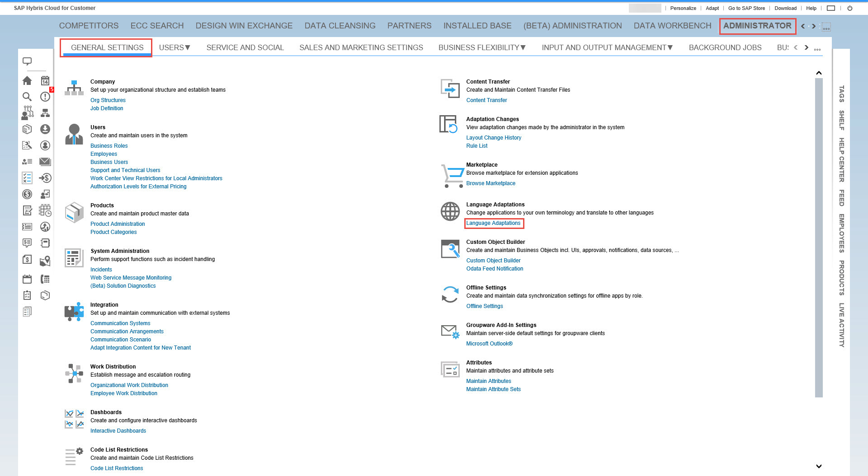Click the checklist tasks icon in sidebar
The width and height of the screenshot is (868, 476).
27,178
